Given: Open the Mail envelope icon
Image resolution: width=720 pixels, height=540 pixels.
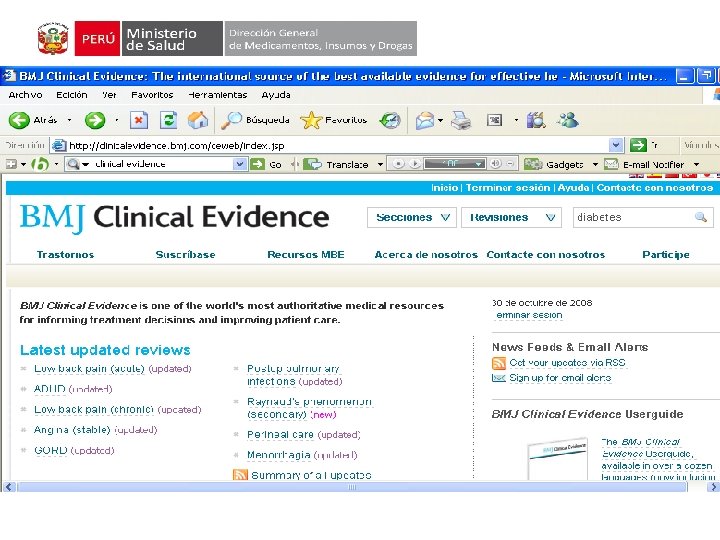Looking at the screenshot, I should (424, 120).
